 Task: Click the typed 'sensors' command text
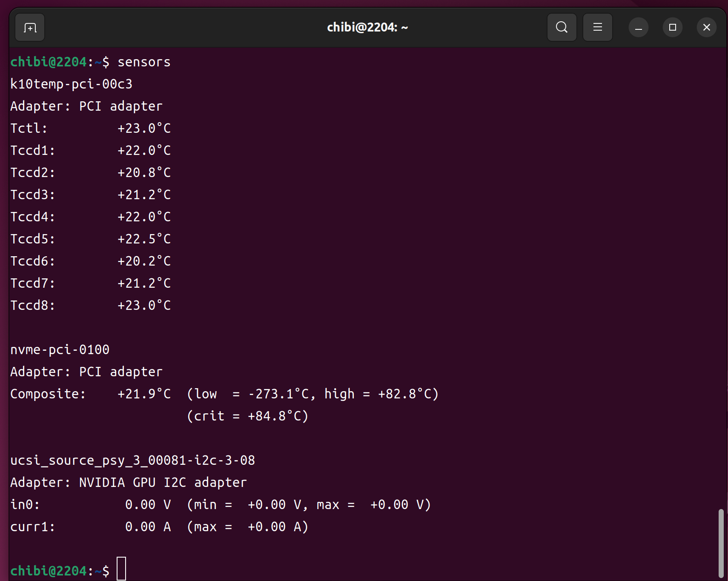tap(144, 62)
